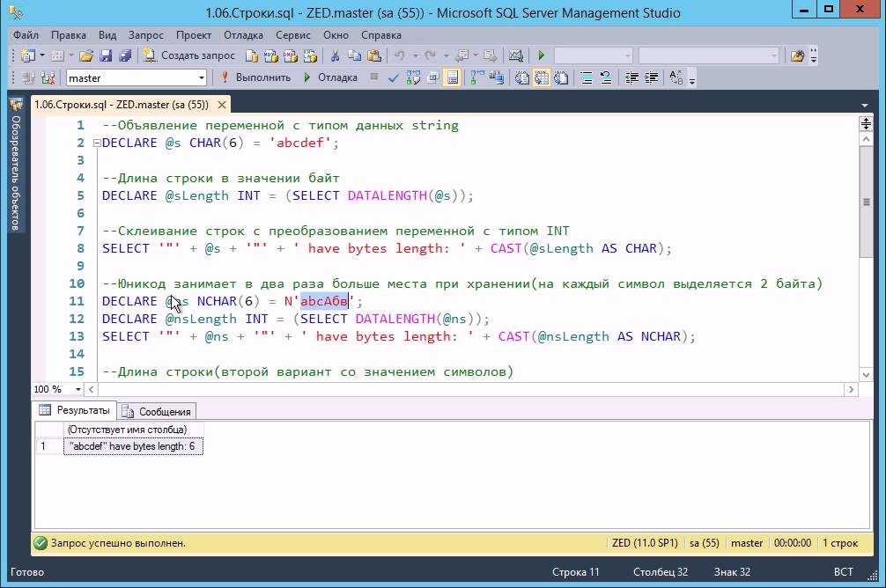
Task: Comment out the selected lines
Action: 587,77
